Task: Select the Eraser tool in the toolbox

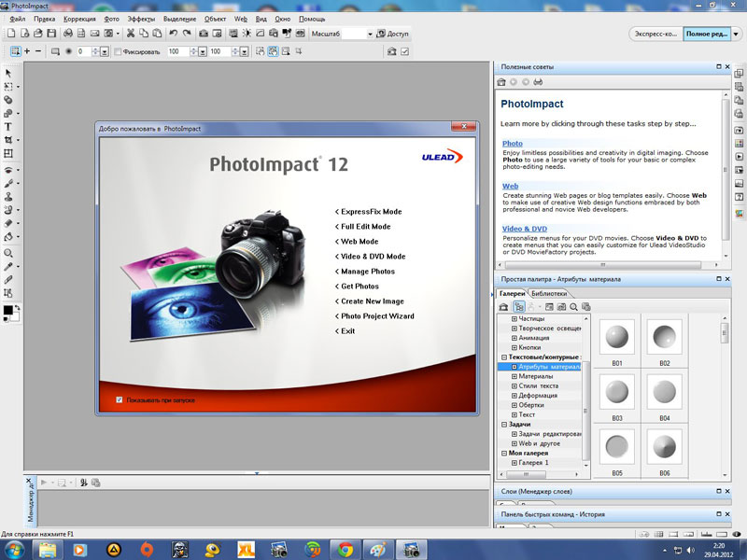Action: (x=8, y=224)
